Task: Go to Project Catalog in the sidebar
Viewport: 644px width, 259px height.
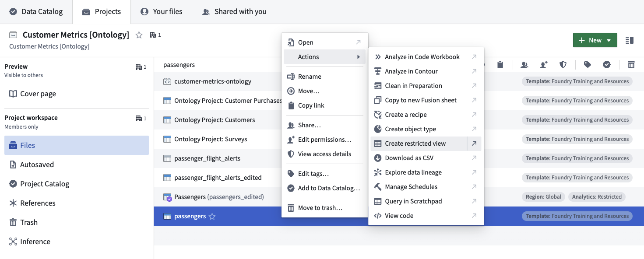Action: (77, 184)
